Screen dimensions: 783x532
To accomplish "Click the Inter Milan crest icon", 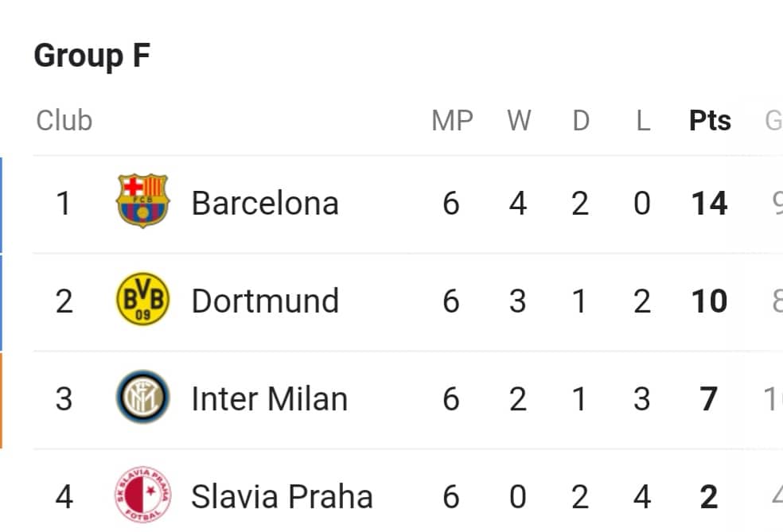I will (x=142, y=398).
